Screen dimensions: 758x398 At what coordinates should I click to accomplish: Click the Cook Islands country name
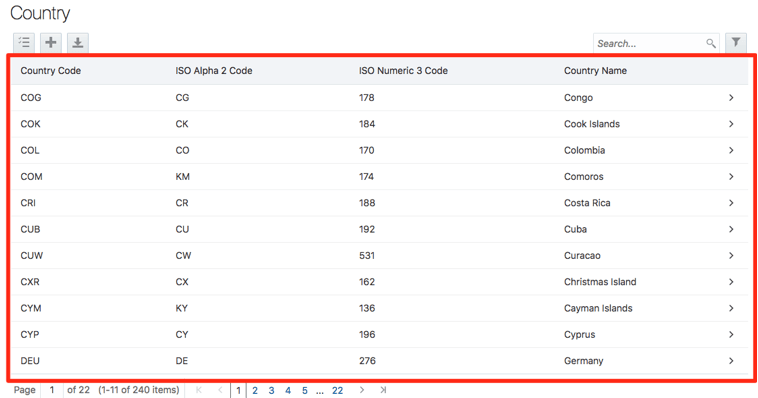coord(592,124)
